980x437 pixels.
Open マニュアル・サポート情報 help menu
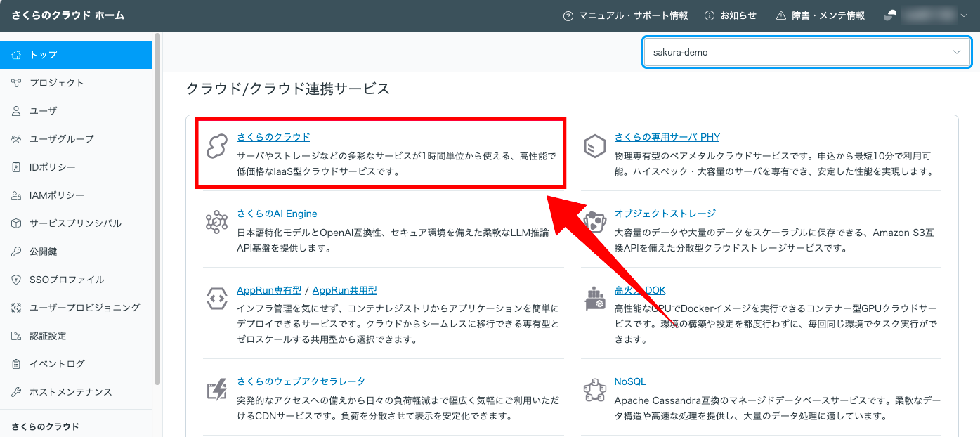[x=625, y=15]
